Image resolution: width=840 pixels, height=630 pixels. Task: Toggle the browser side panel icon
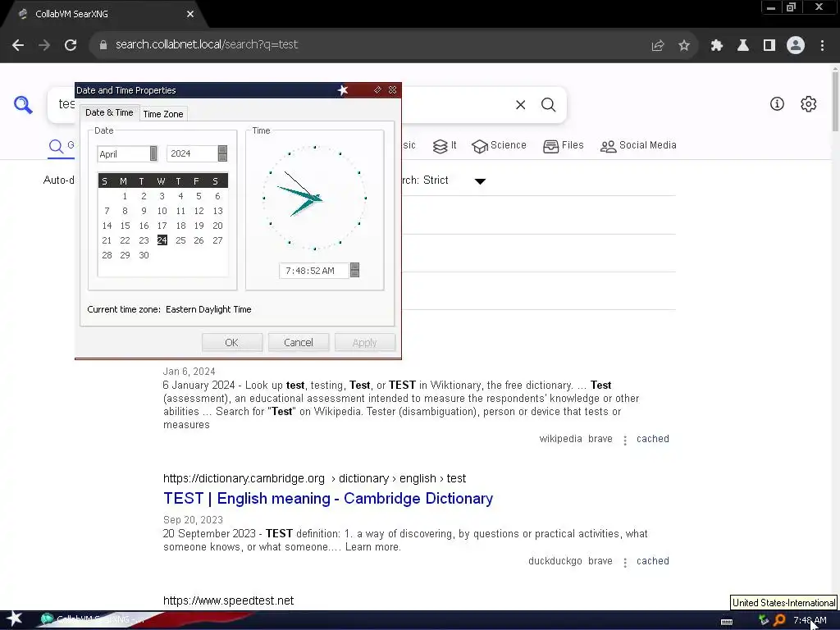pyautogui.click(x=769, y=45)
